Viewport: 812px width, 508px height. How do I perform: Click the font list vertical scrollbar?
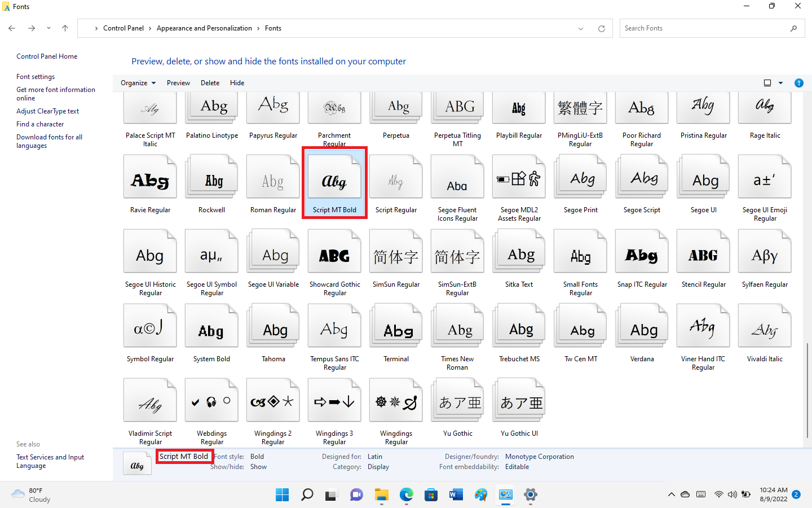pos(808,389)
